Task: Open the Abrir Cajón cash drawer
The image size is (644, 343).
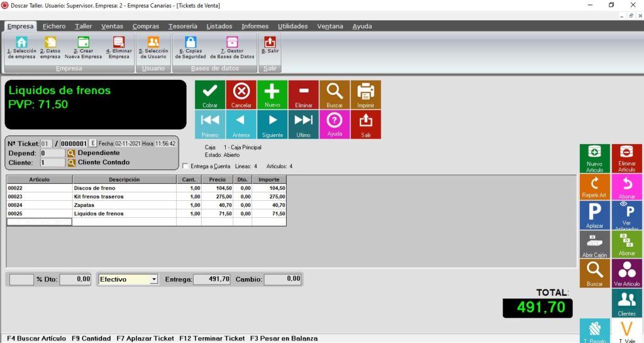Action: tap(594, 244)
